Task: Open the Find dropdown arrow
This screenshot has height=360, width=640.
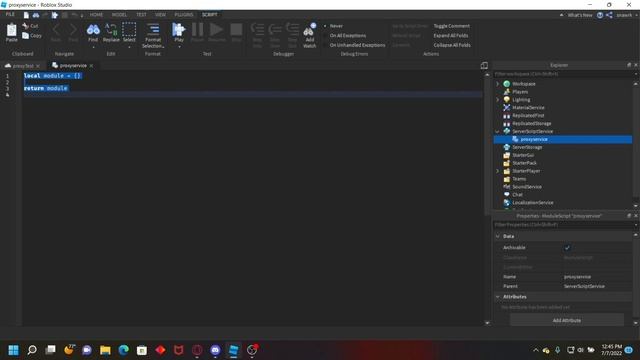Action: [x=93, y=47]
